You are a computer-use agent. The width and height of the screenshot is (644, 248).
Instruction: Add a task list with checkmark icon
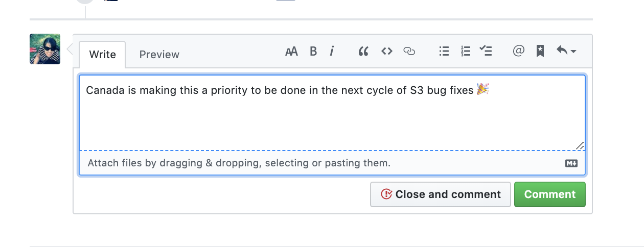click(486, 51)
